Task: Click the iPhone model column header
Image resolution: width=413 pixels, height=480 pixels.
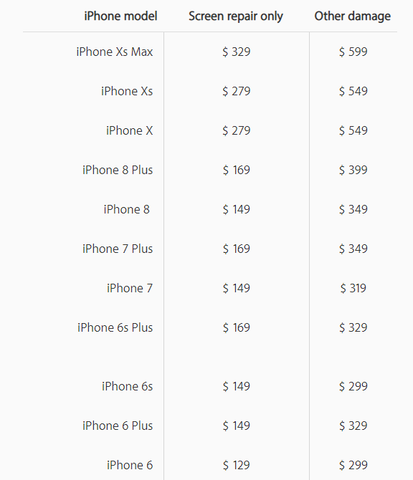Action: (121, 16)
